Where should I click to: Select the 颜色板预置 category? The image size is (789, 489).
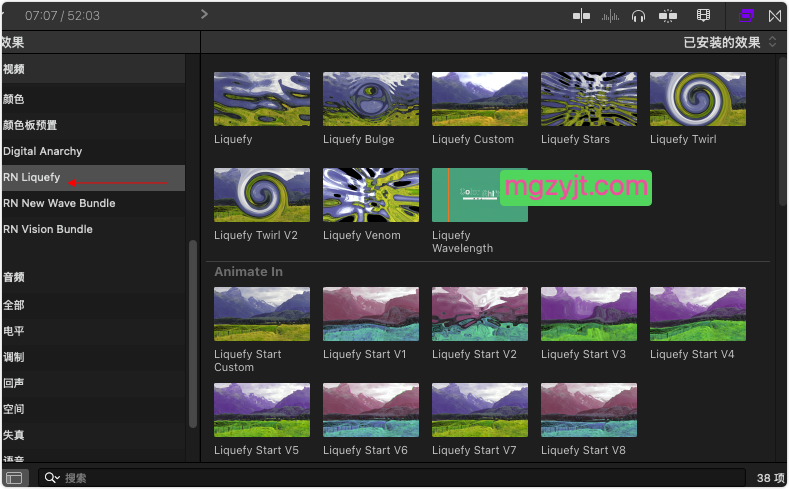click(x=93, y=125)
